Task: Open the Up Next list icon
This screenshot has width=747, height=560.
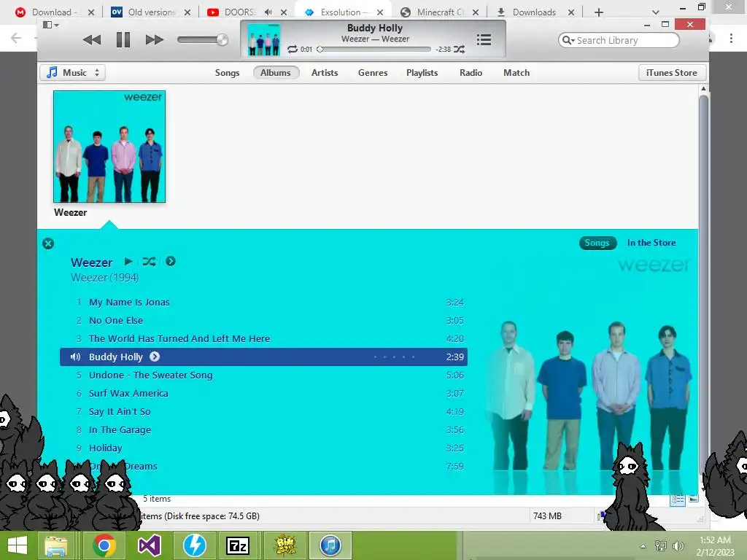Action: (x=484, y=40)
